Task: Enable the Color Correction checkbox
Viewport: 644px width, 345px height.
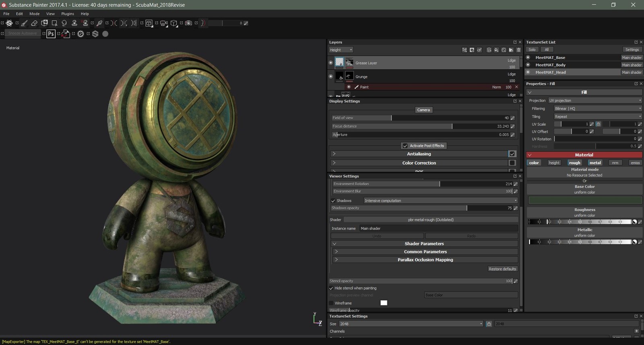Action: click(512, 163)
